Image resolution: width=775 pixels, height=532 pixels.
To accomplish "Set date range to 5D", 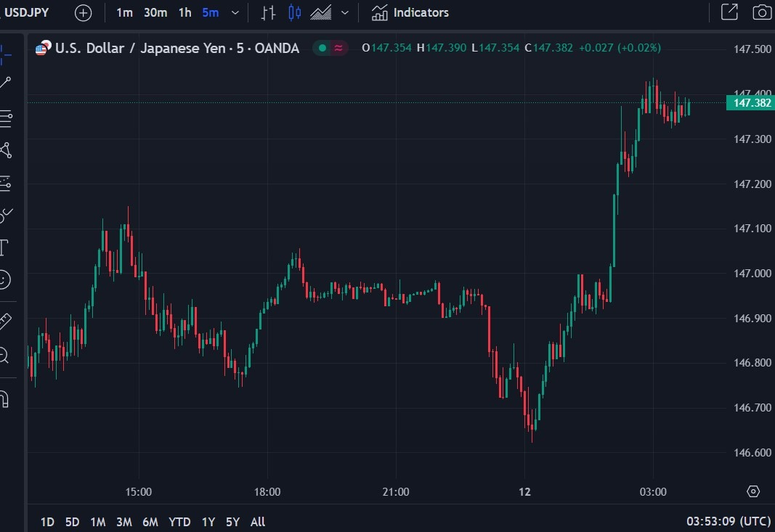I will pyautogui.click(x=72, y=522).
